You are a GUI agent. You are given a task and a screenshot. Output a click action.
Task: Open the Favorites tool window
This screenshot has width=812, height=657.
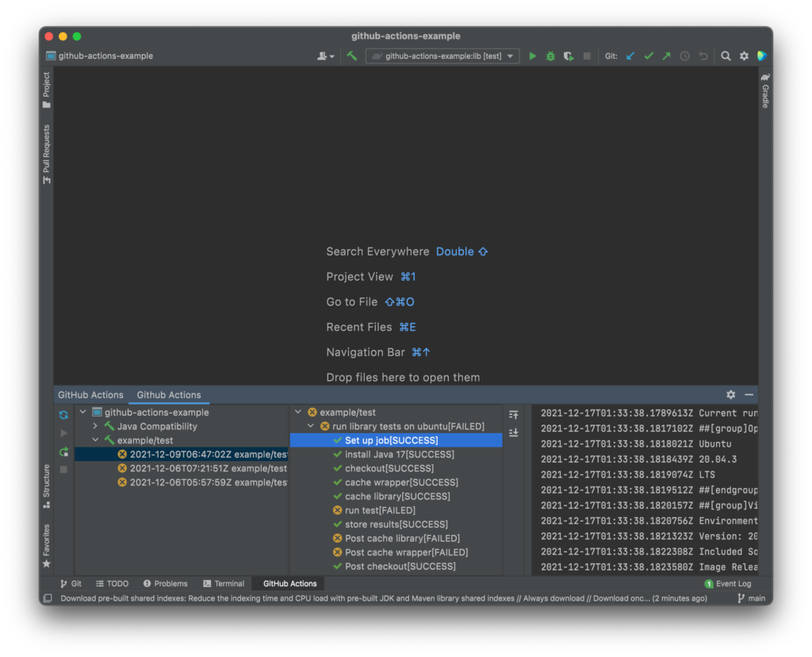click(x=47, y=546)
